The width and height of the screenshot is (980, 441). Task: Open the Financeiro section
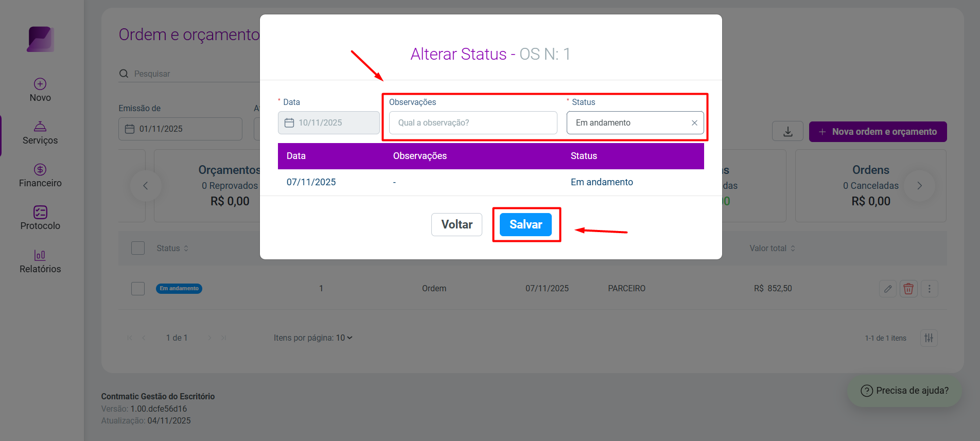click(40, 175)
